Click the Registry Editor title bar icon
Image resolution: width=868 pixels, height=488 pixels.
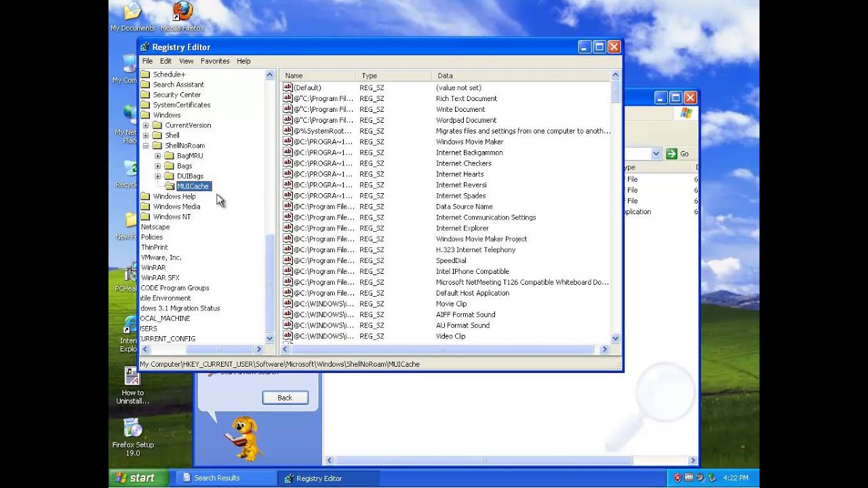144,47
